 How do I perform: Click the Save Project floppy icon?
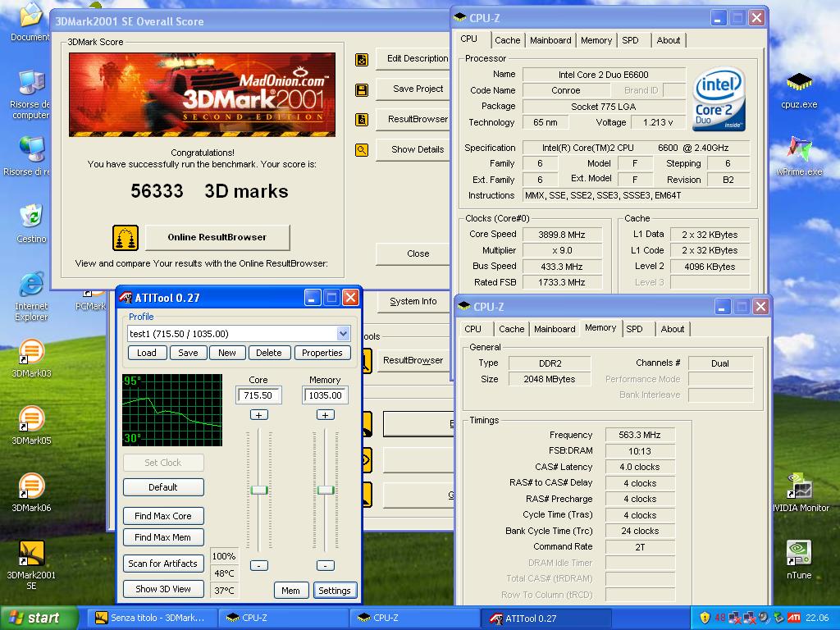pyautogui.click(x=362, y=89)
